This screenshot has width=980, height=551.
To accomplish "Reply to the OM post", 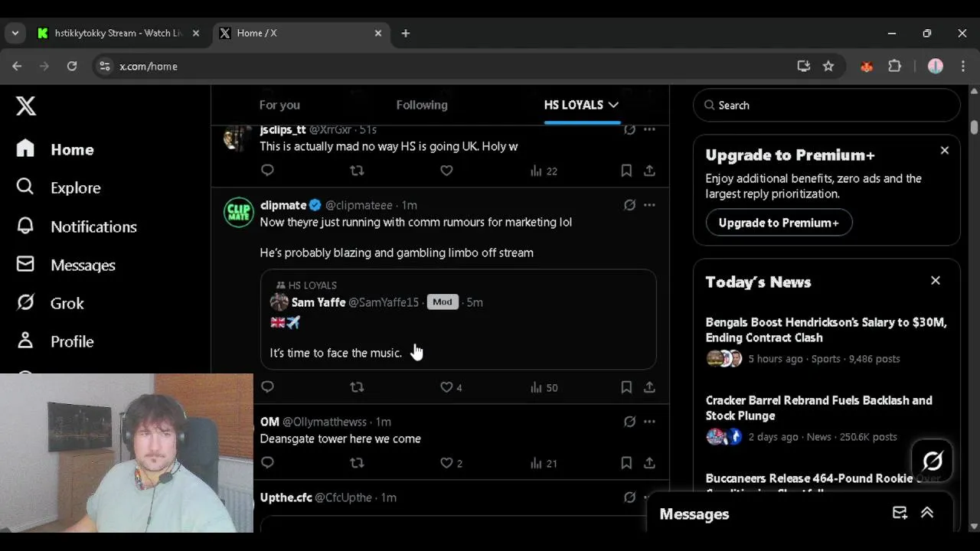I will coord(267,463).
